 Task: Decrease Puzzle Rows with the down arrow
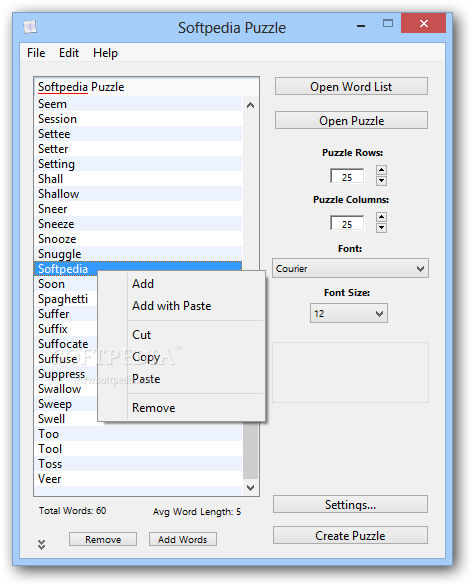pos(381,181)
